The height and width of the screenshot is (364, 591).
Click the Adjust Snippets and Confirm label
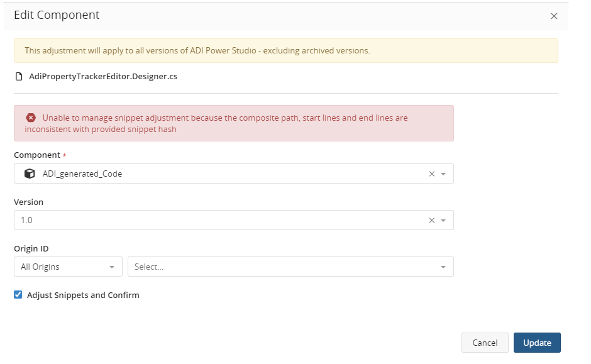click(83, 295)
